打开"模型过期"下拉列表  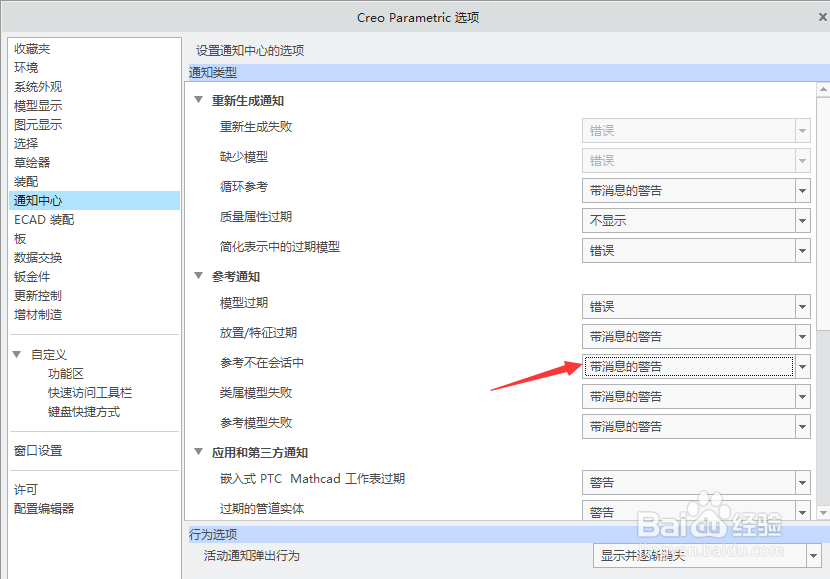pos(804,306)
